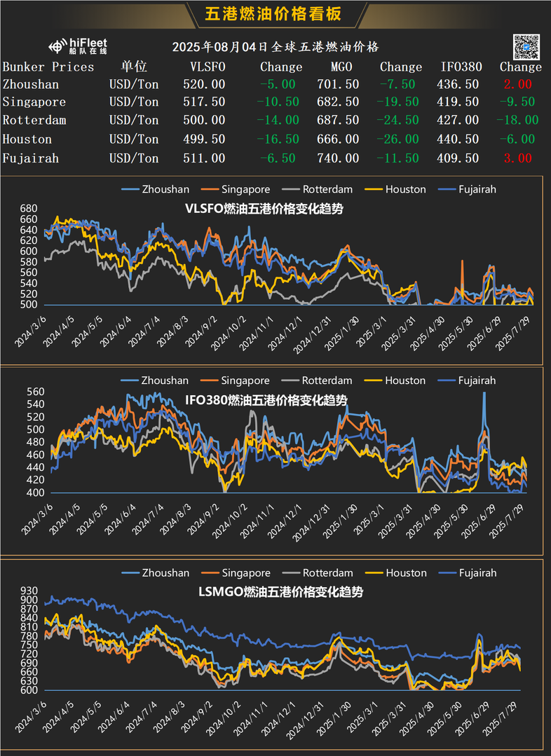Click the Fujairah row label in table
The height and width of the screenshot is (756, 551).
point(30,158)
